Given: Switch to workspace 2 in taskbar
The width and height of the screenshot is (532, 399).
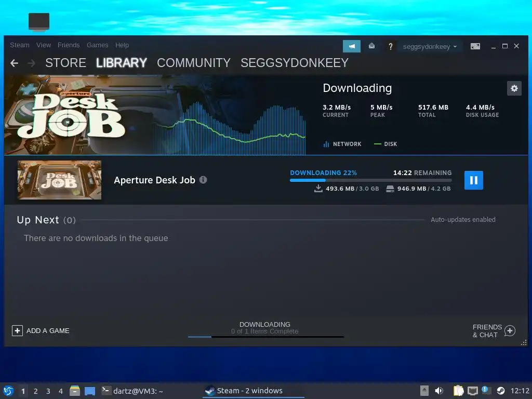Looking at the screenshot, I should [36, 391].
